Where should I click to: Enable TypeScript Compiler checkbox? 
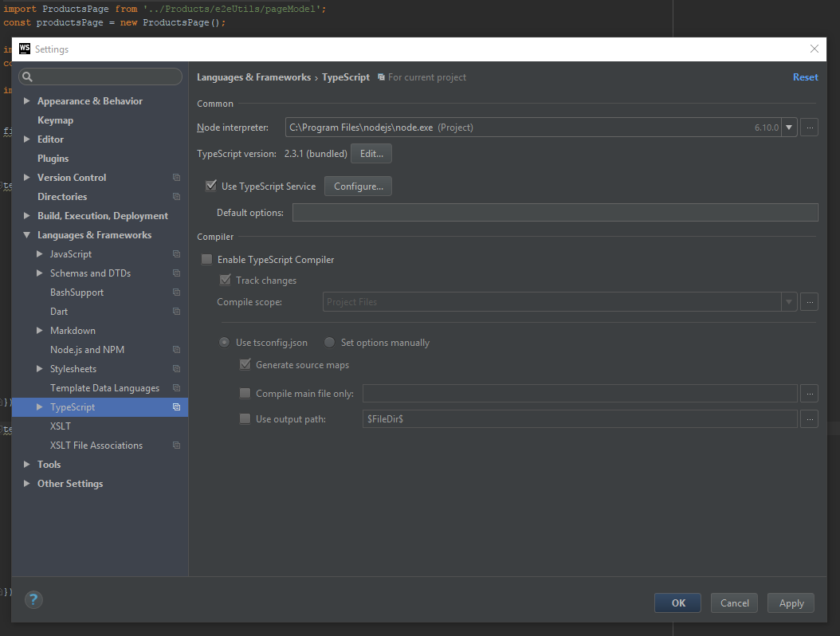click(206, 259)
